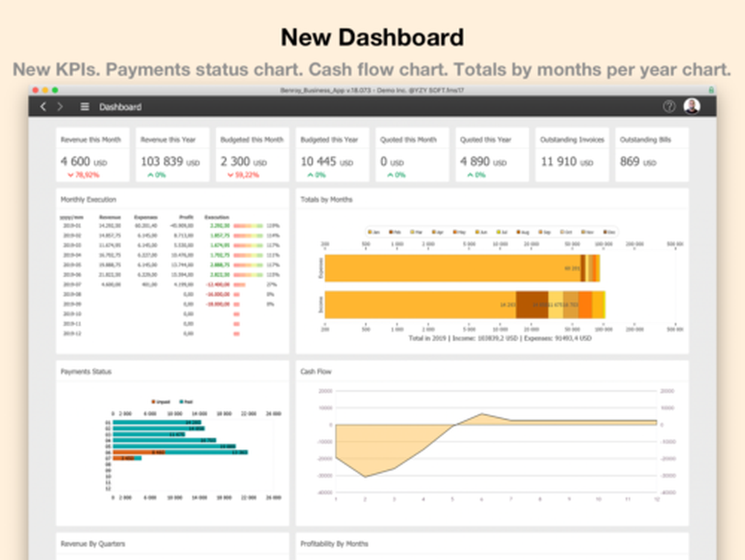This screenshot has height=560, width=745.
Task: Click the back navigation arrow
Action: click(x=43, y=106)
